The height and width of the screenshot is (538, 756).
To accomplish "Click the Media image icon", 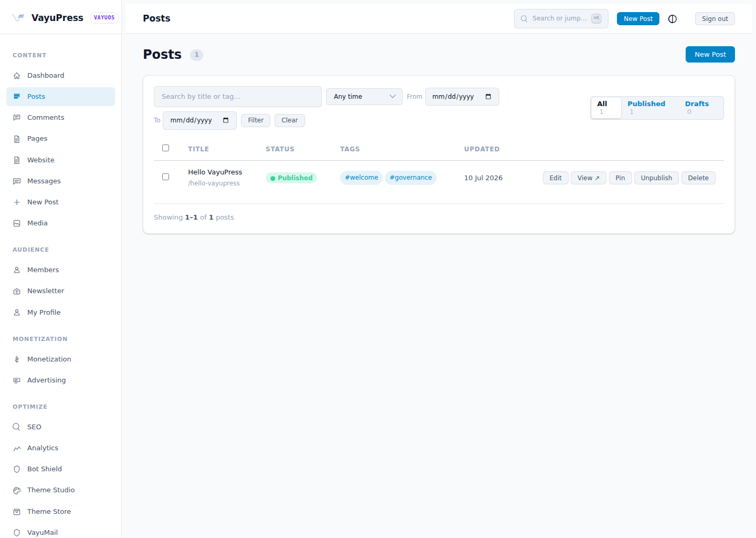I will 17,223.
